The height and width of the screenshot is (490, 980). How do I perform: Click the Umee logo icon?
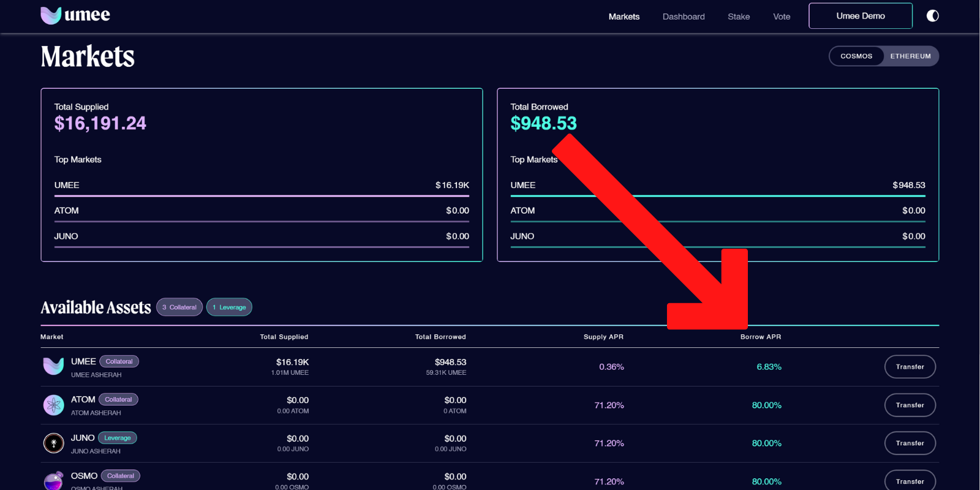pos(51,15)
